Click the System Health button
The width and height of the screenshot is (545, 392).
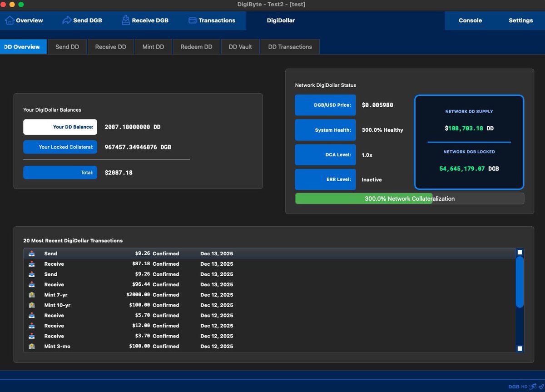[325, 130]
